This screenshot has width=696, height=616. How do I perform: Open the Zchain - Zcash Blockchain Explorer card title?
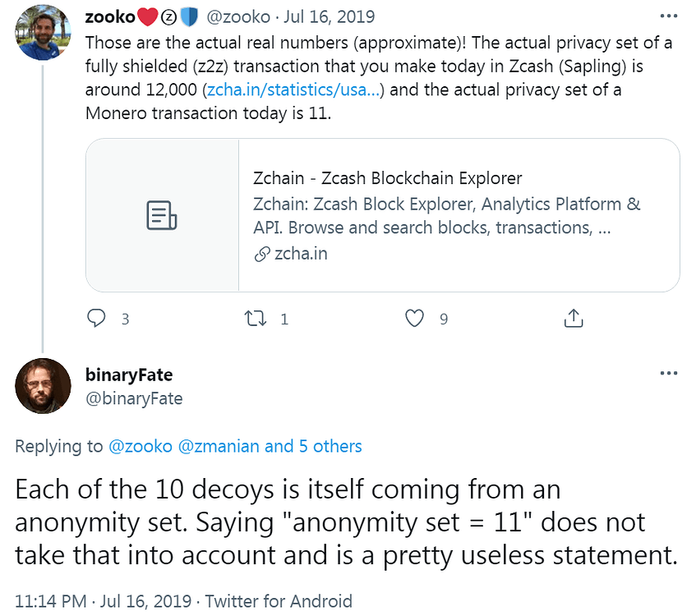click(x=387, y=178)
